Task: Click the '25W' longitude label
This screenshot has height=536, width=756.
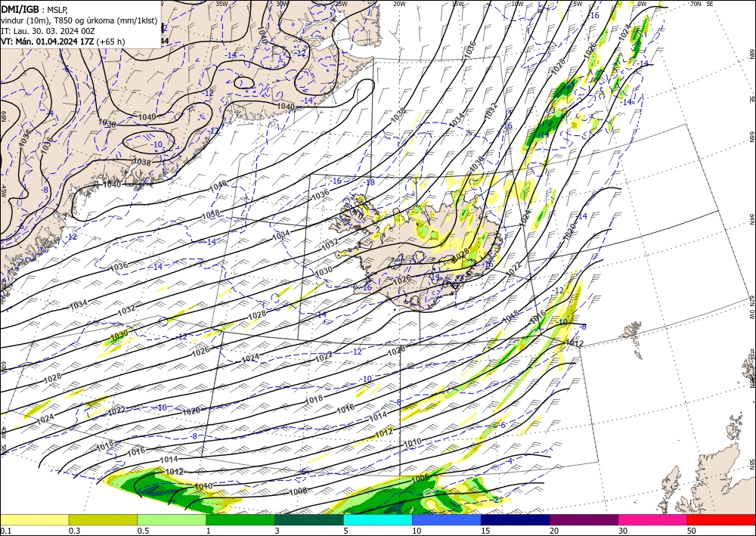Action: [x=341, y=3]
